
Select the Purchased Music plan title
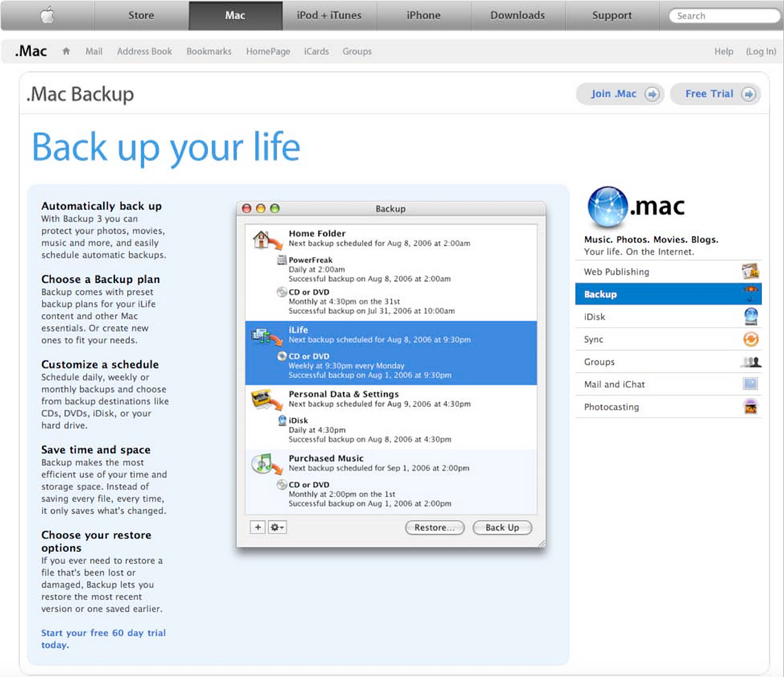click(x=326, y=458)
